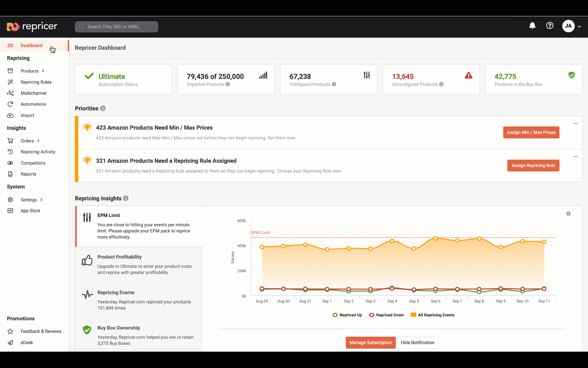The width and height of the screenshot is (588, 368).
Task: Click Assign Min / Max Prices button
Action: 531,133
